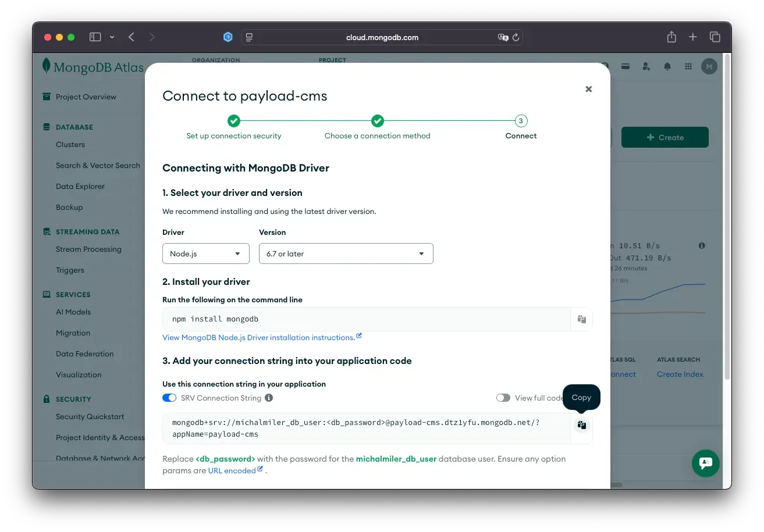Copy the npm install mongodb command
This screenshot has width=764, height=532.
[581, 319]
